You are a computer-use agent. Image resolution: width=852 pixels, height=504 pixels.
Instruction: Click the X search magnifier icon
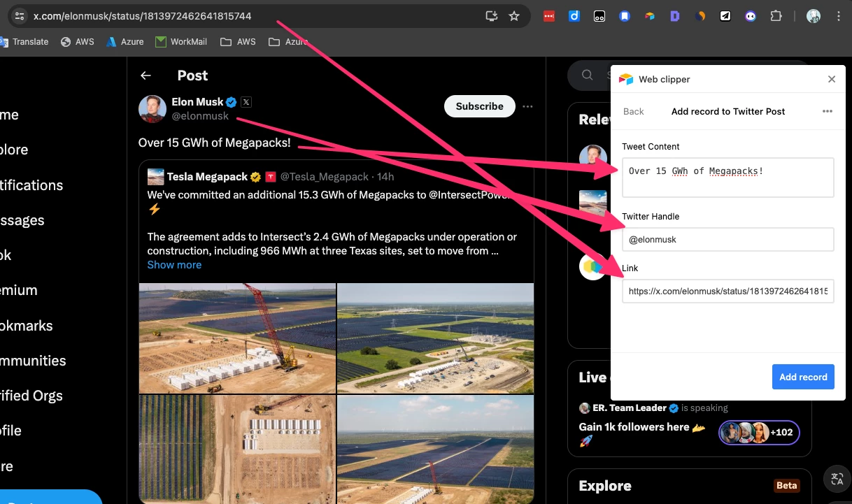coord(588,75)
